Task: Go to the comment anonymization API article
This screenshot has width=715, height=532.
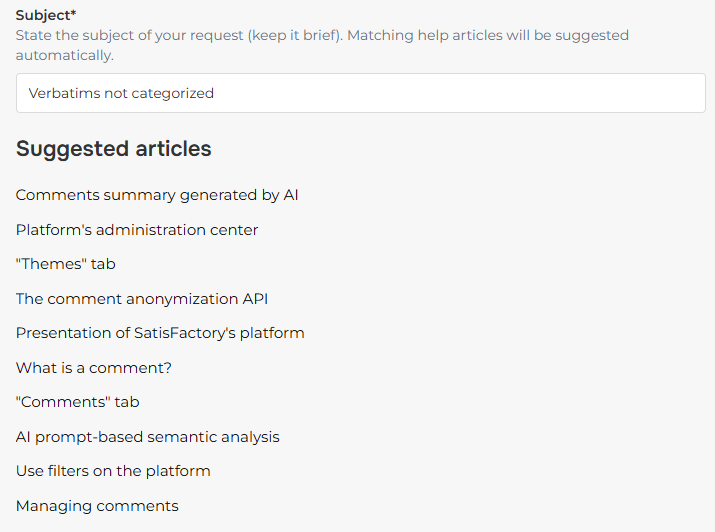Action: pos(142,299)
